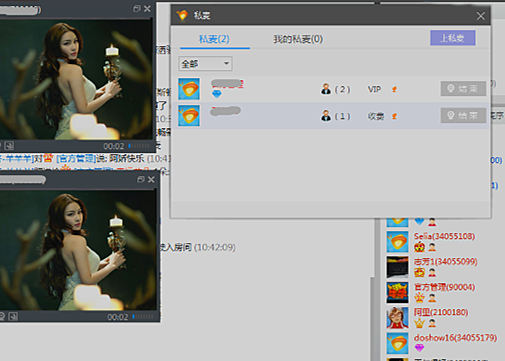The image size is (505, 361).
Task: Click the orange icon beside 收费 label
Action: point(394,116)
